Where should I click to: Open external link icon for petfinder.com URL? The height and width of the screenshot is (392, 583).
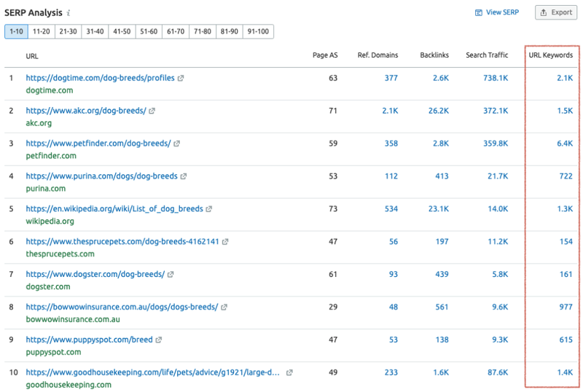tap(176, 144)
